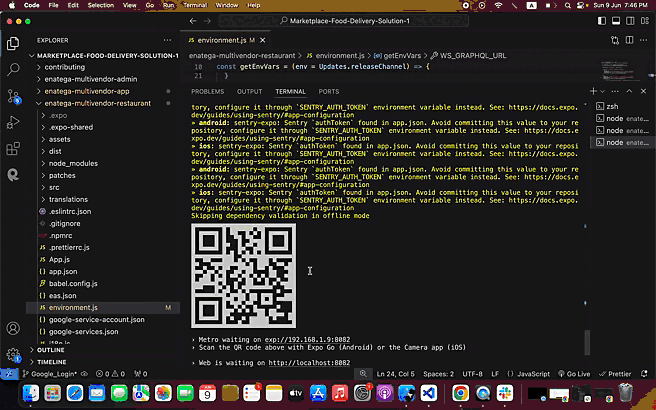Open the Search view in activity bar

click(14, 70)
